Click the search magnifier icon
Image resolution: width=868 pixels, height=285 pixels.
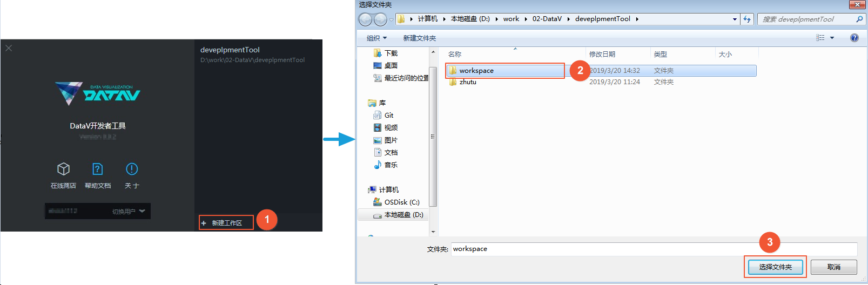[x=859, y=19]
